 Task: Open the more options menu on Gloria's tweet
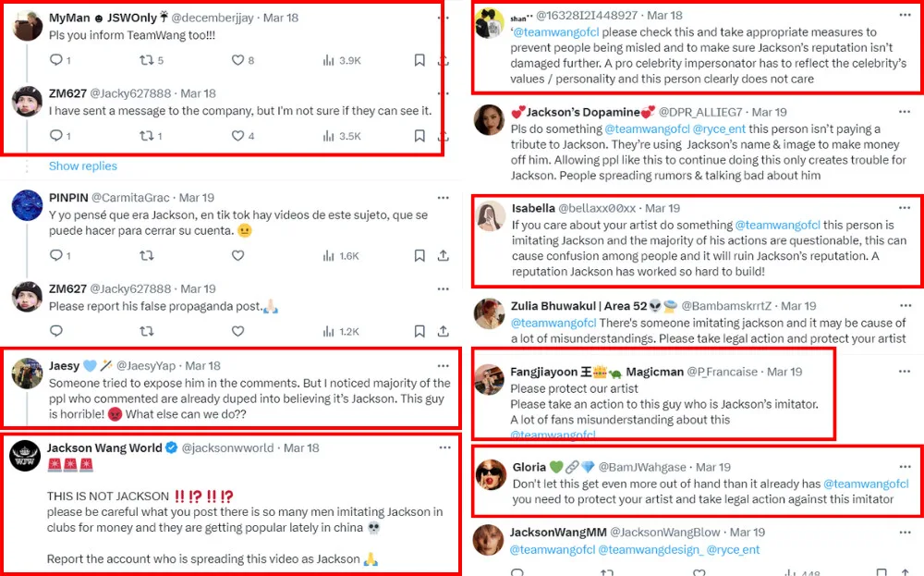906,467
